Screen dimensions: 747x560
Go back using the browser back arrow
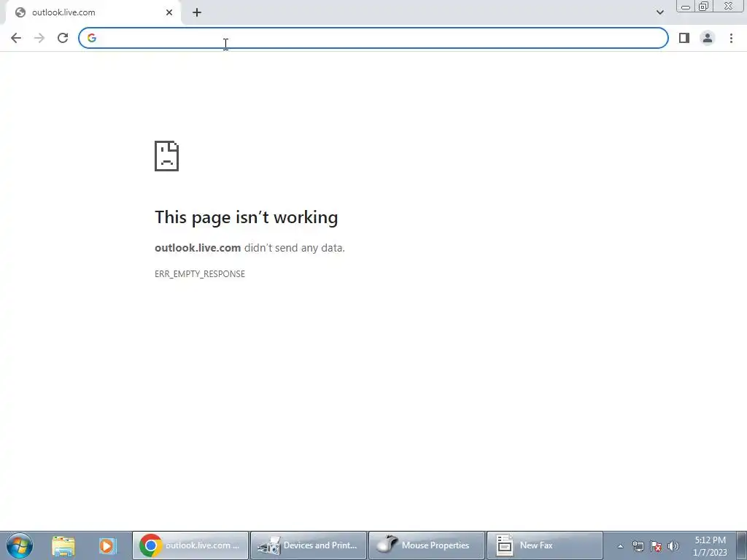(x=16, y=38)
